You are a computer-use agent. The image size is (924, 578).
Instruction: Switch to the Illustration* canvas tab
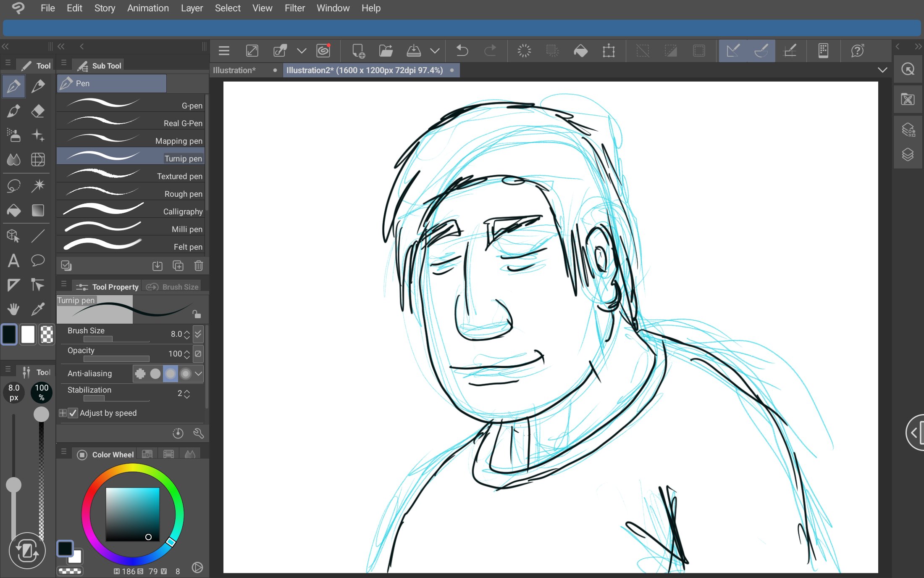(x=234, y=70)
